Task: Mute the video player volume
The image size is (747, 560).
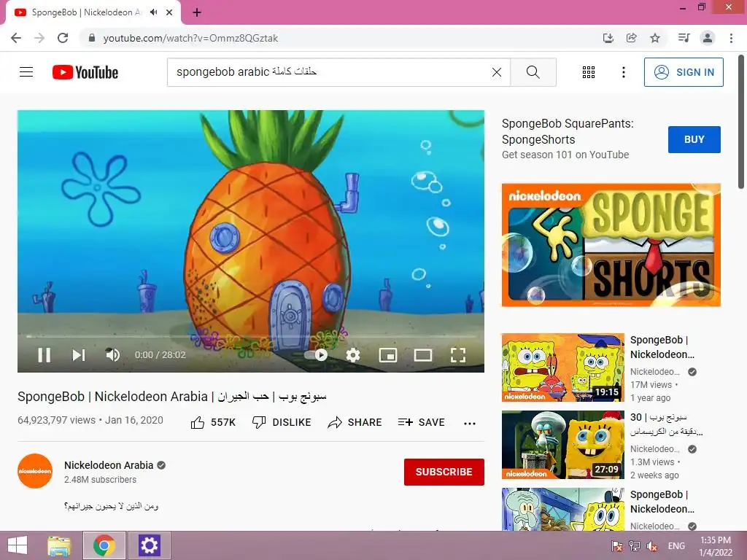Action: point(112,355)
